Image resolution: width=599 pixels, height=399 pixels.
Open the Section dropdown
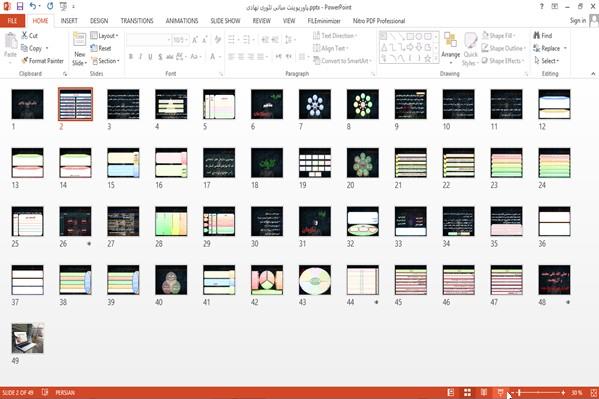pyautogui.click(x=105, y=61)
